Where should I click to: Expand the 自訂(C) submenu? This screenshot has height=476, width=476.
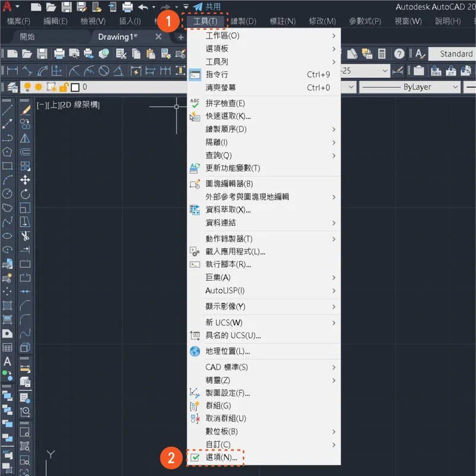tap(264, 444)
